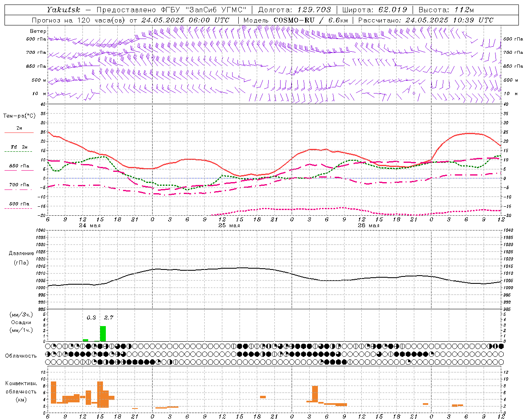This screenshot has height=420, width=525.
Task: Click the tall orange convective bar on 26 мая
Action: coord(315,394)
